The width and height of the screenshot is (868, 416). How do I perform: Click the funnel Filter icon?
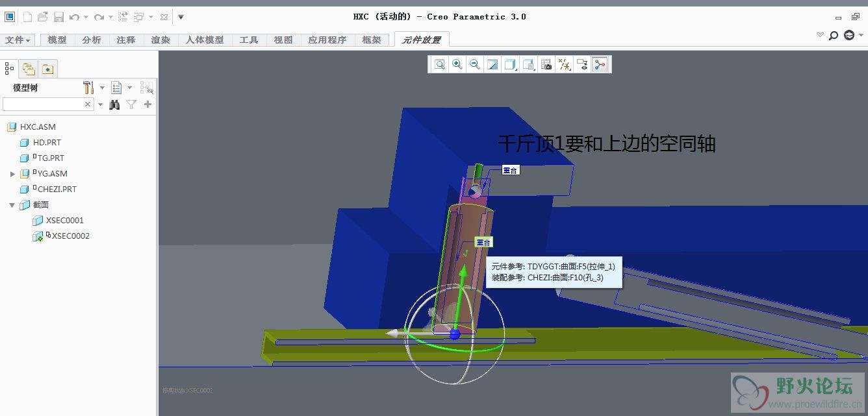[x=131, y=104]
